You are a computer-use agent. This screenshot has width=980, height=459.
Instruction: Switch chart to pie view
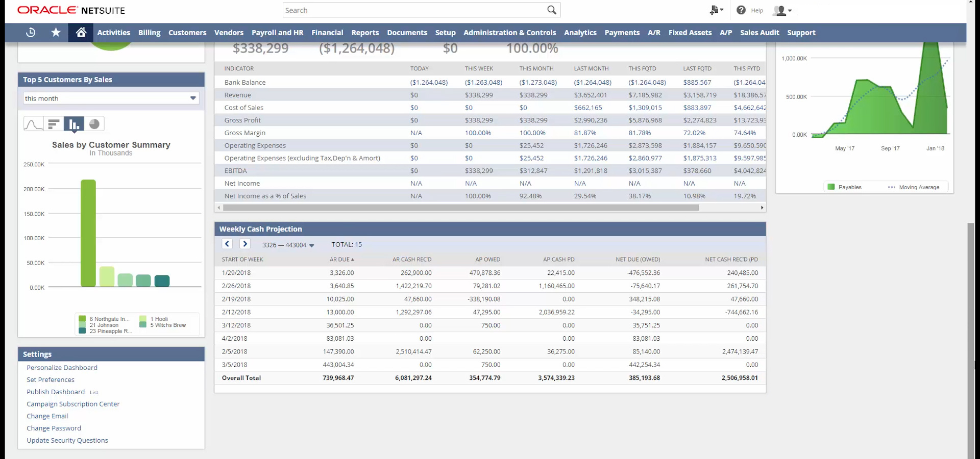pyautogui.click(x=94, y=124)
